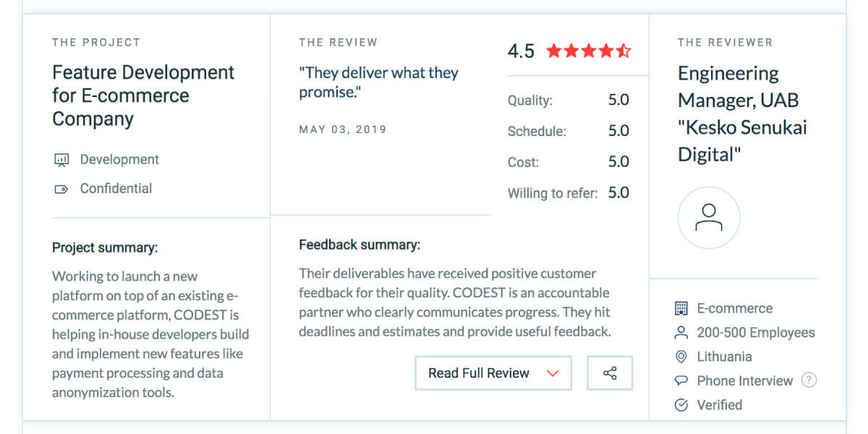The image size is (868, 434).
Task: Select the Quality score row
Action: 568,100
